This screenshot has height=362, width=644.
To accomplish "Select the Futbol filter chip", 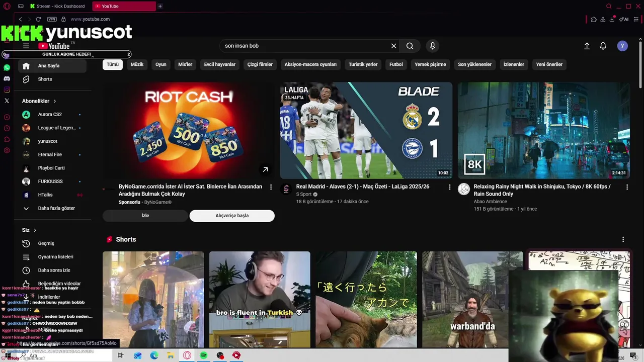I will click(x=396, y=64).
